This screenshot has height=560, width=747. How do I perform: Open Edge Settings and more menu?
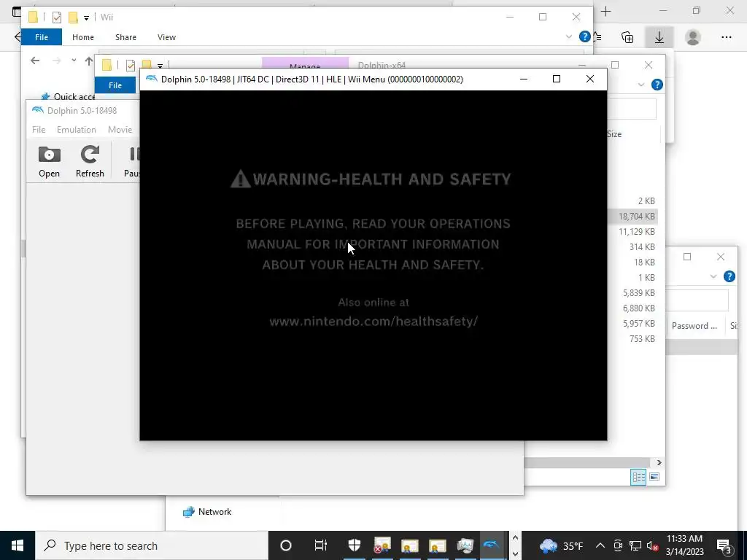tap(726, 37)
